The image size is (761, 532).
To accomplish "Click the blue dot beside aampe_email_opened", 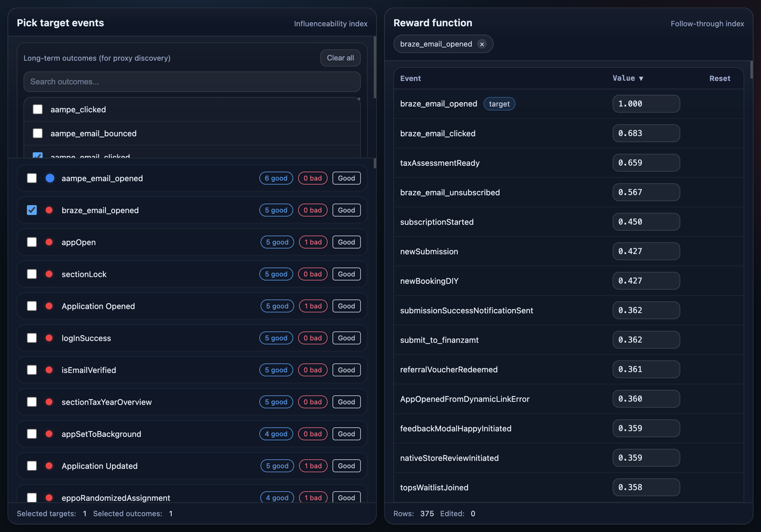I will pos(50,178).
